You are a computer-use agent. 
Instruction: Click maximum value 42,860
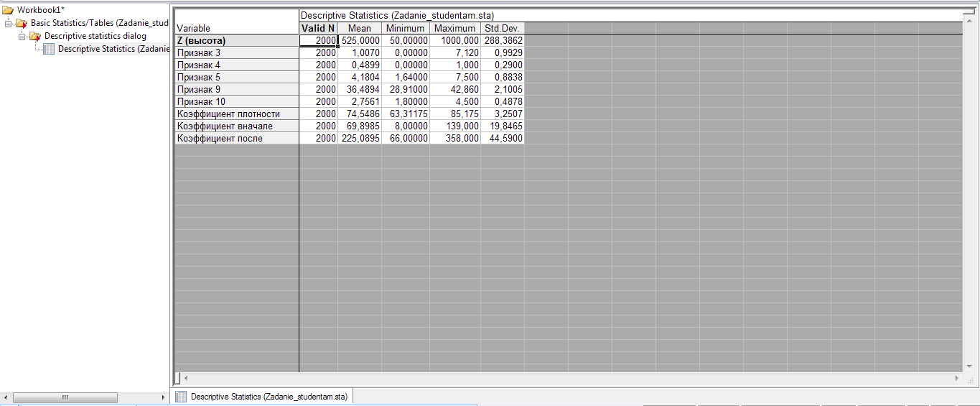point(455,90)
